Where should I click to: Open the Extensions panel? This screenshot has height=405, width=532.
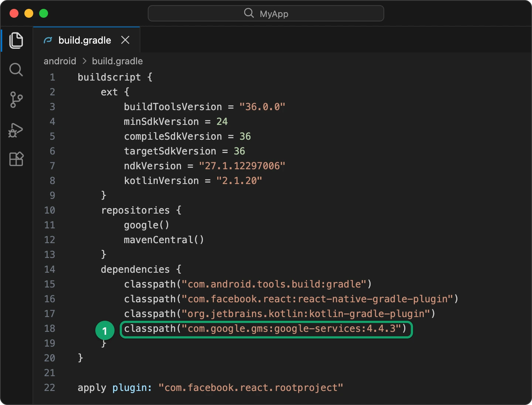click(x=16, y=159)
